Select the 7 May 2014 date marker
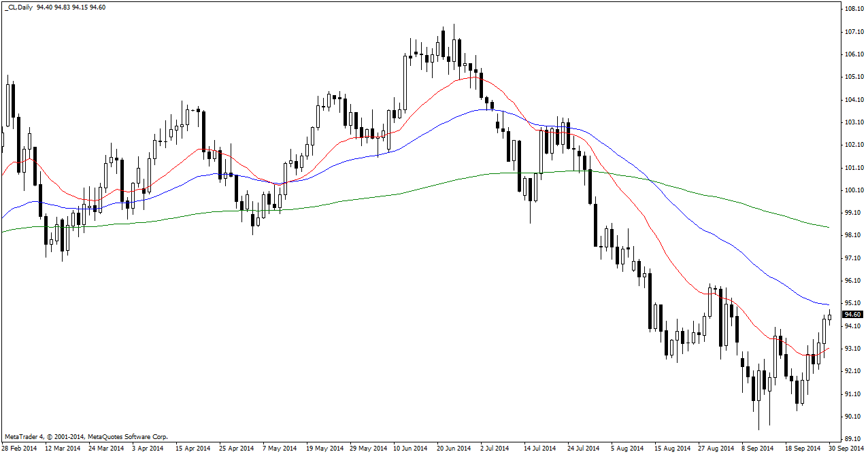The image size is (868, 454). click(280, 449)
